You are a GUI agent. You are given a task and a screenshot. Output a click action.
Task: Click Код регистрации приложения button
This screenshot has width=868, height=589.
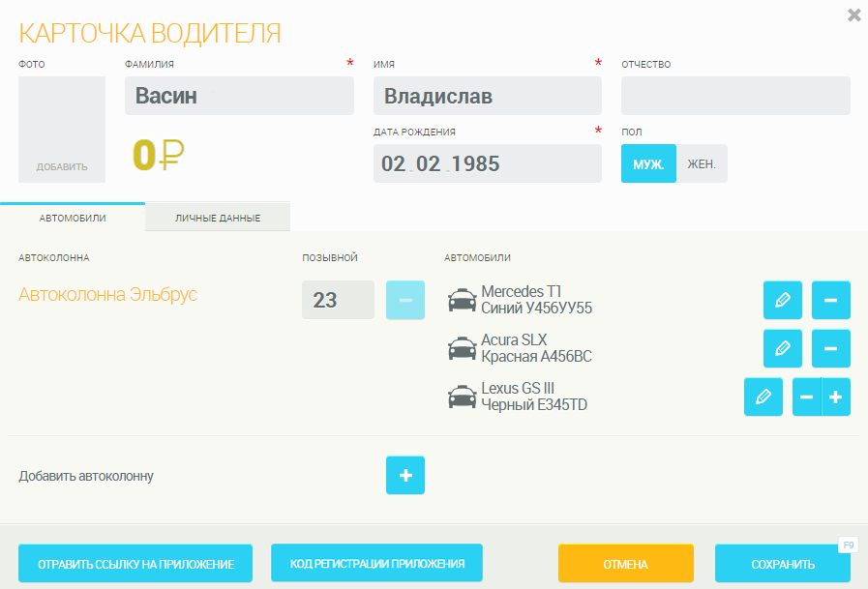[x=376, y=563]
